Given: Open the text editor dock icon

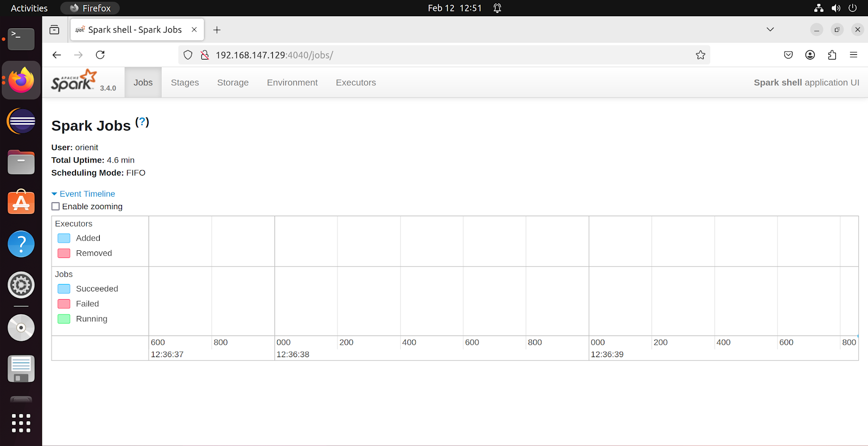Looking at the screenshot, I should coord(21,369).
